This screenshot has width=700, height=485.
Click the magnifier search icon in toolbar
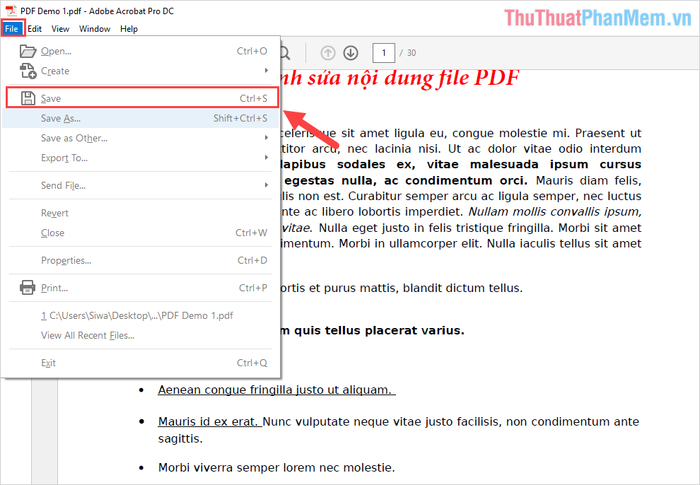pos(284,53)
